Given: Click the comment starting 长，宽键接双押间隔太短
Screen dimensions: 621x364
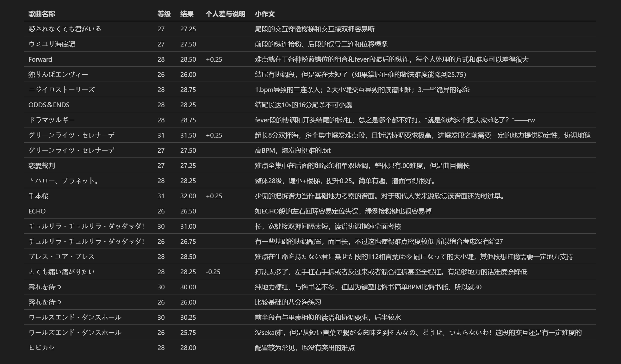Looking at the screenshot, I should [x=328, y=226].
